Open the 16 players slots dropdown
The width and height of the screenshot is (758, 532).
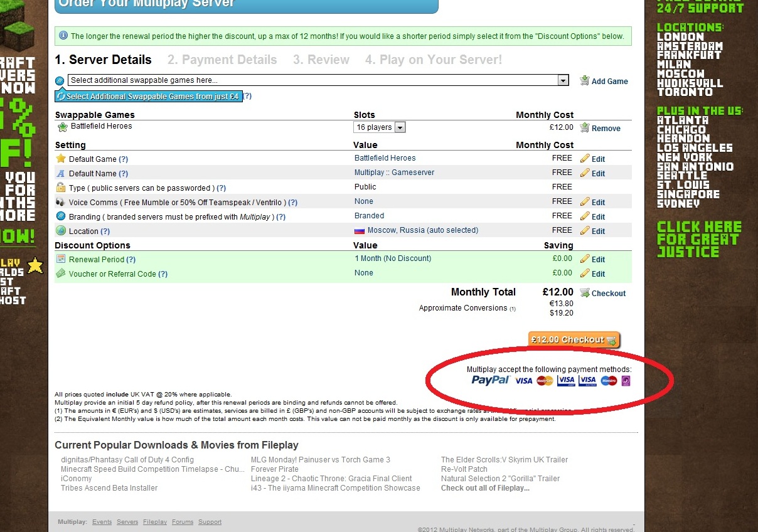coord(380,127)
